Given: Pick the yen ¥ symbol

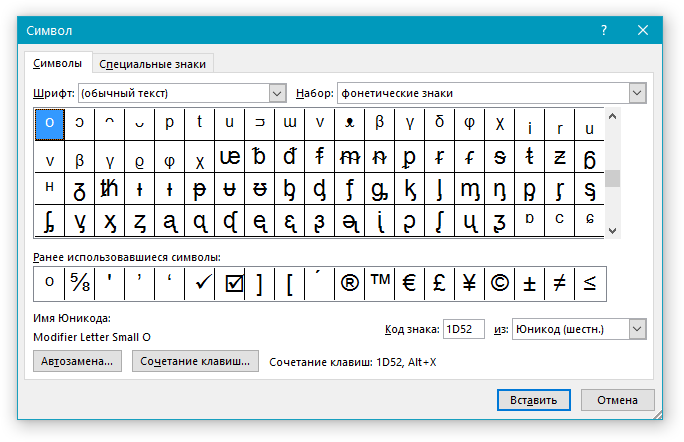Looking at the screenshot, I should (469, 284).
